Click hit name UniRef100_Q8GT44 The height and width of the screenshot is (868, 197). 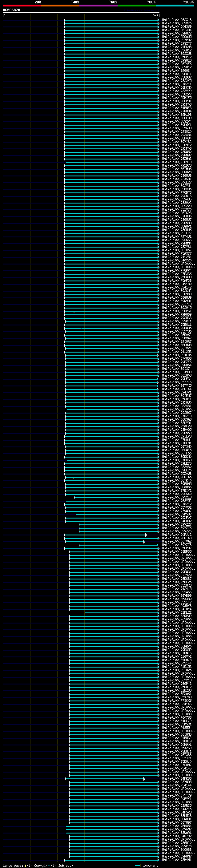177,389
